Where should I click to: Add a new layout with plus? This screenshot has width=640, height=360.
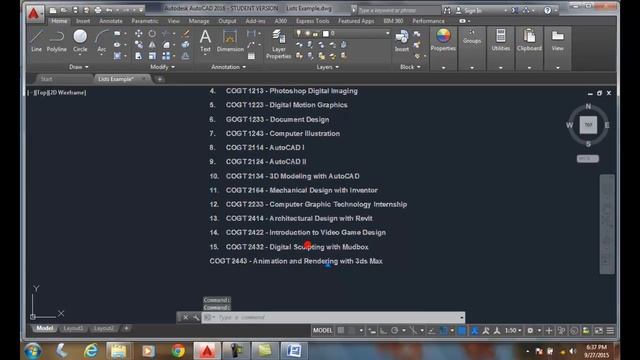[x=127, y=328]
